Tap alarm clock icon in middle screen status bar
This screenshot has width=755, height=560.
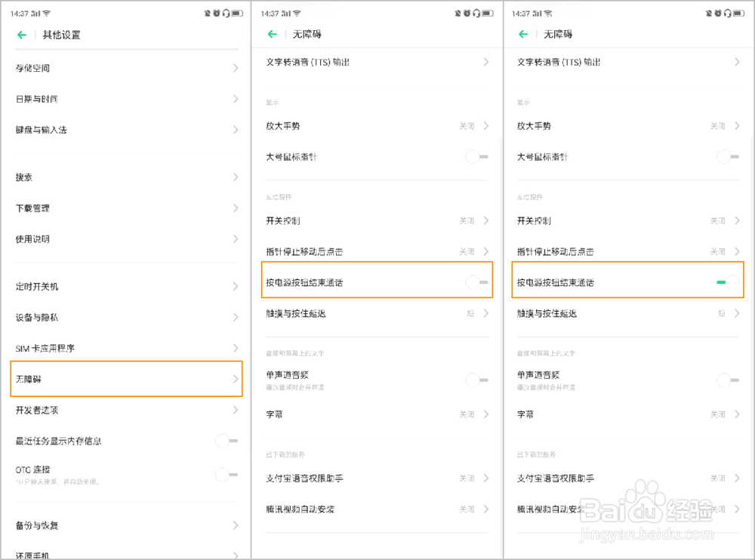click(467, 14)
